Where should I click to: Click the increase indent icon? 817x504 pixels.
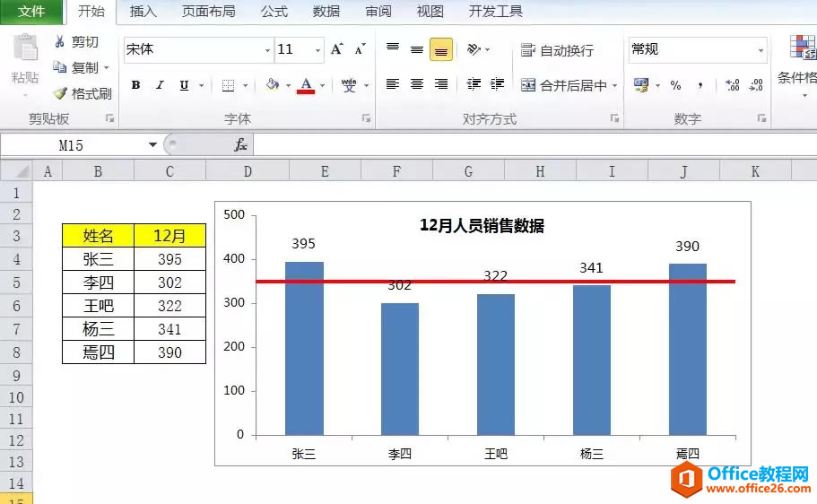click(498, 84)
